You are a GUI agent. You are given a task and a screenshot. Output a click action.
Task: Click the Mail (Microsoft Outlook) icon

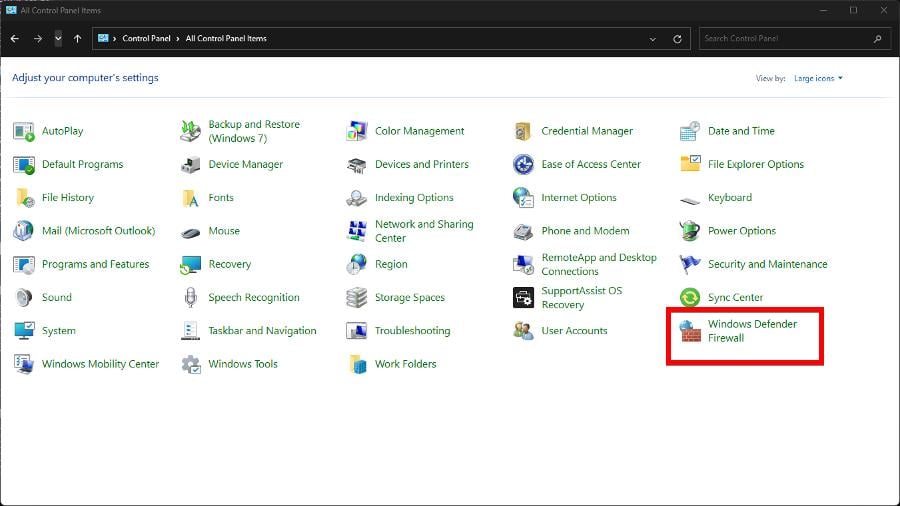click(24, 231)
